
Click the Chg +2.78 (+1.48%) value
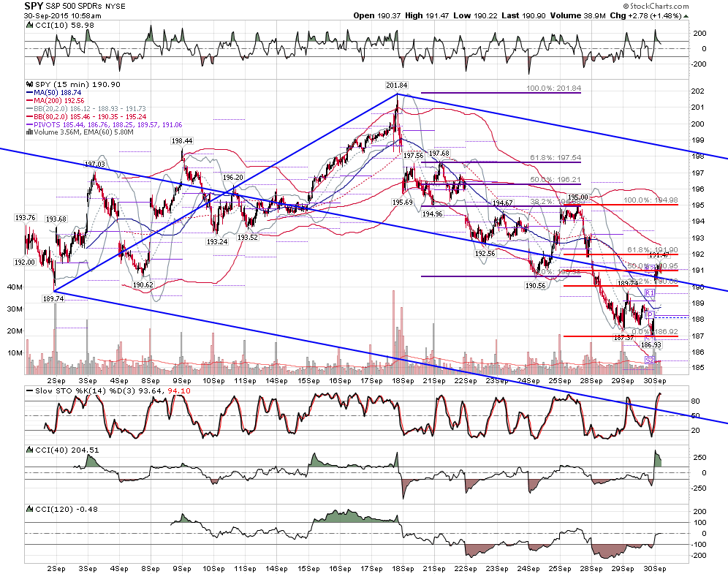click(x=645, y=16)
